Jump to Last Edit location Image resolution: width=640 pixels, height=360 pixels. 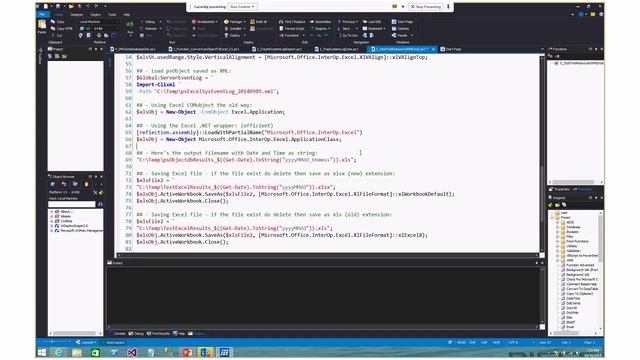click(x=371, y=22)
